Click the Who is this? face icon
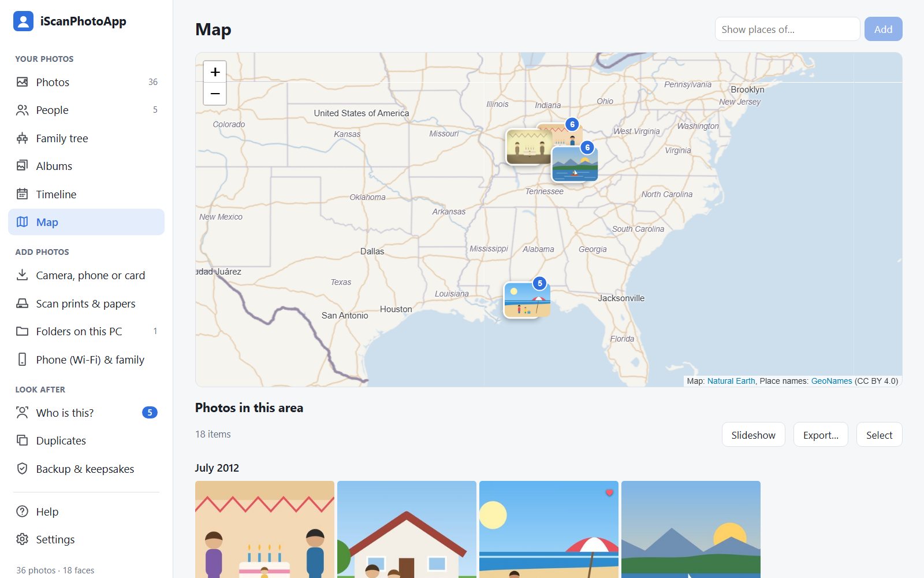Image resolution: width=924 pixels, height=578 pixels. pyautogui.click(x=22, y=413)
